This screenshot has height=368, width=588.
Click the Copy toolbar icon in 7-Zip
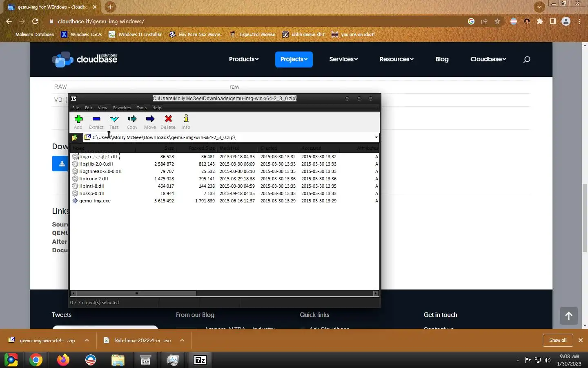pyautogui.click(x=132, y=122)
